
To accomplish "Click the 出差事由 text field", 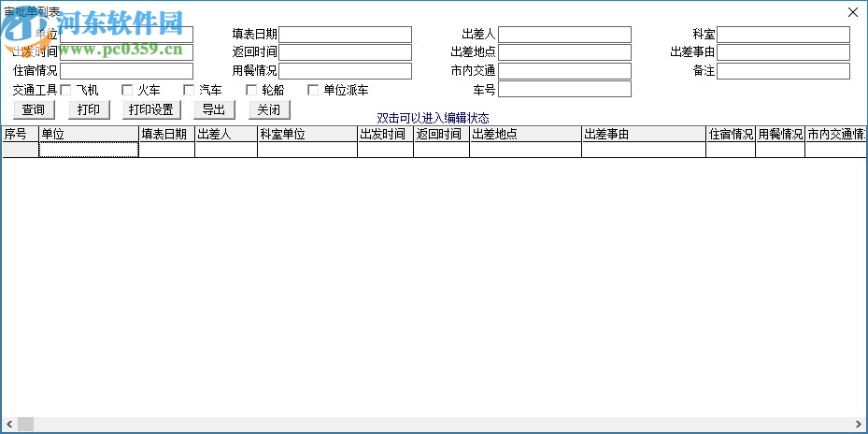I will click(x=783, y=52).
